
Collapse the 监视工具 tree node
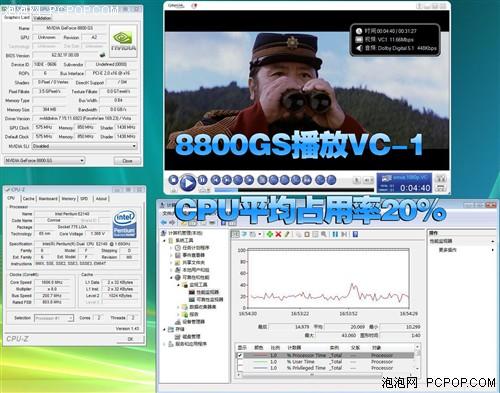[179, 285]
